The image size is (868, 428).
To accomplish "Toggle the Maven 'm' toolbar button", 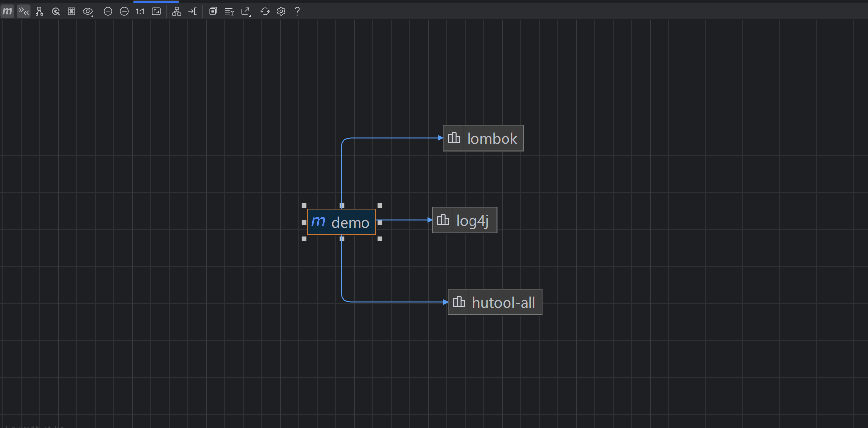I will 7,11.
